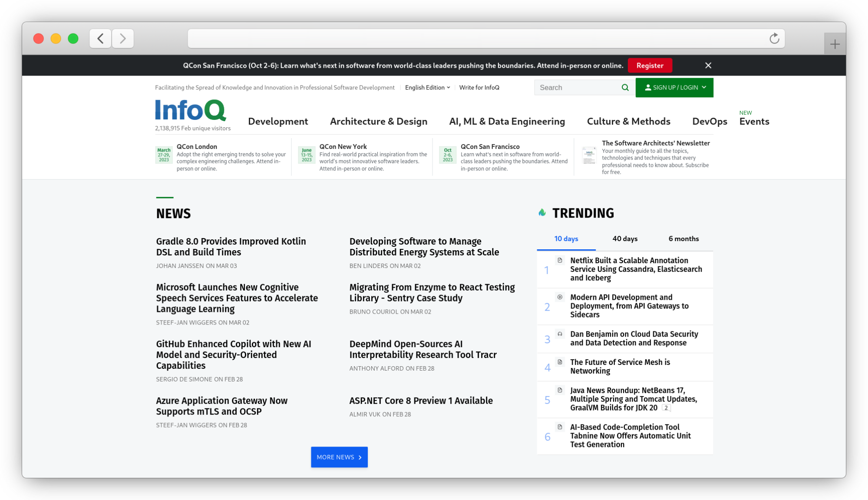Click the QCon New York June calendar icon

coord(307,155)
